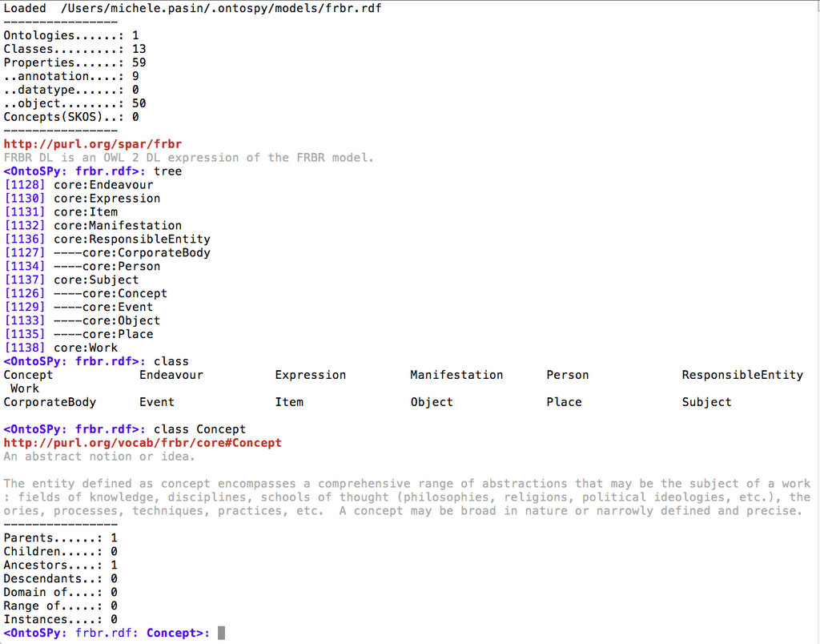Click the ..annotation count line
Viewport: 820px width, 644px height.
(71, 76)
